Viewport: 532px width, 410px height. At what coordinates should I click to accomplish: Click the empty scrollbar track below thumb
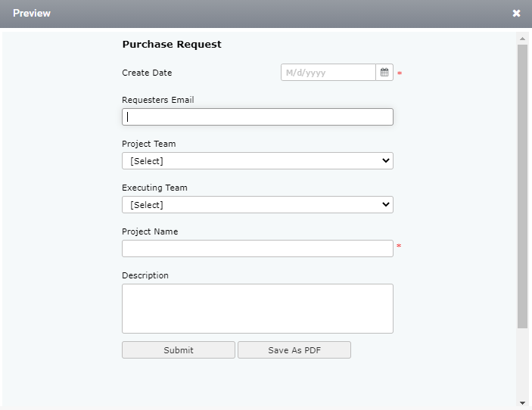coord(522,363)
